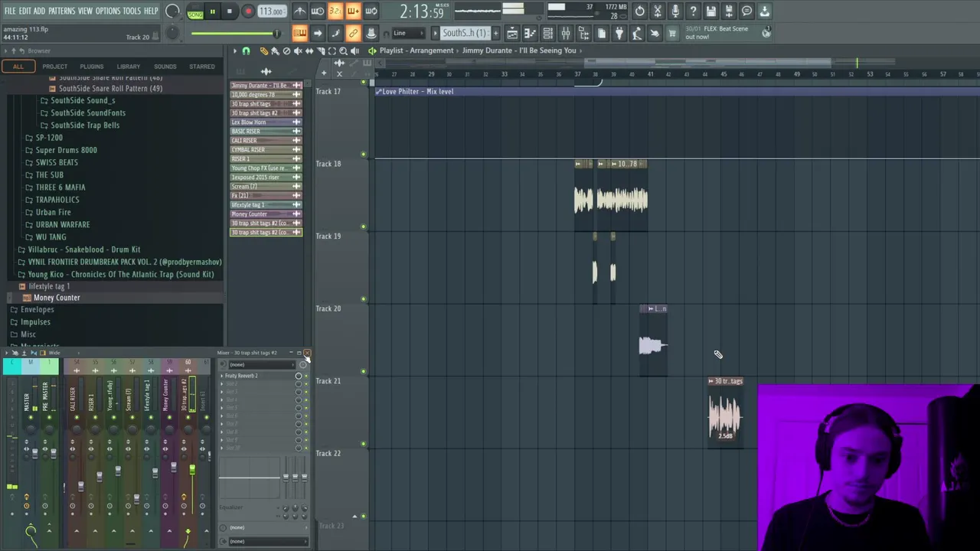This screenshot has height=551, width=980.
Task: Click the pause playback button
Action: pos(212,11)
